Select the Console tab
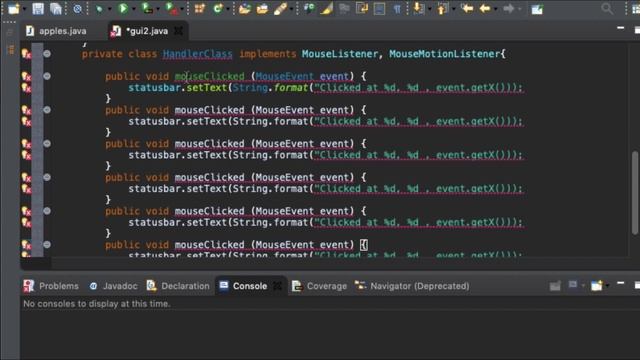Image resolution: width=640 pixels, height=360 pixels. 243,286
